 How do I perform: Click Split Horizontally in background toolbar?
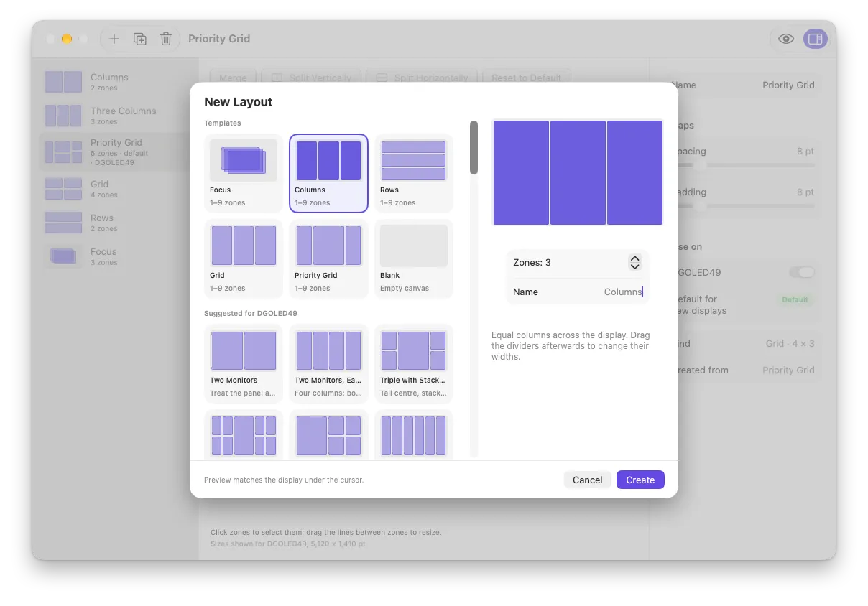423,78
